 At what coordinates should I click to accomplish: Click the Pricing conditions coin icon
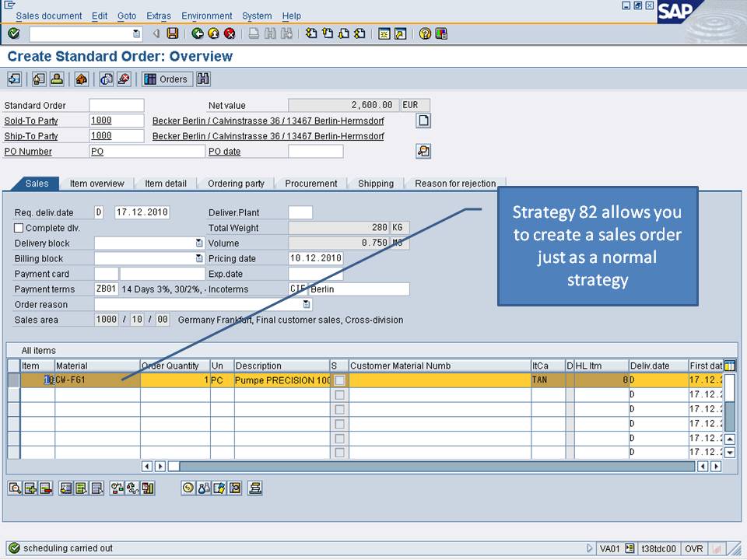(x=188, y=488)
